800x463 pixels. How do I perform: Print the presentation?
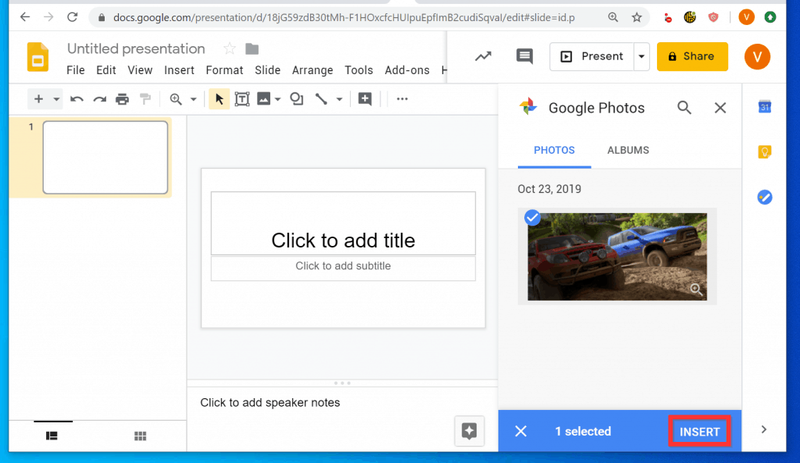(122, 99)
